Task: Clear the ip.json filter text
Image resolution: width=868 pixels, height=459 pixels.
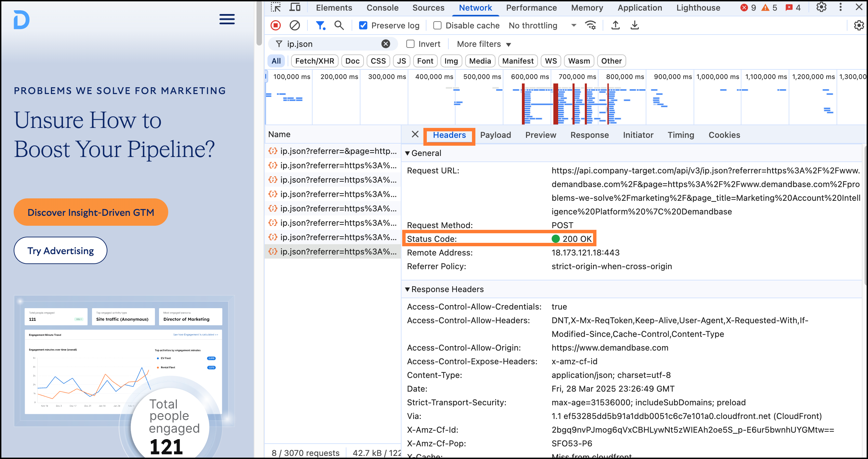Action: tap(385, 44)
